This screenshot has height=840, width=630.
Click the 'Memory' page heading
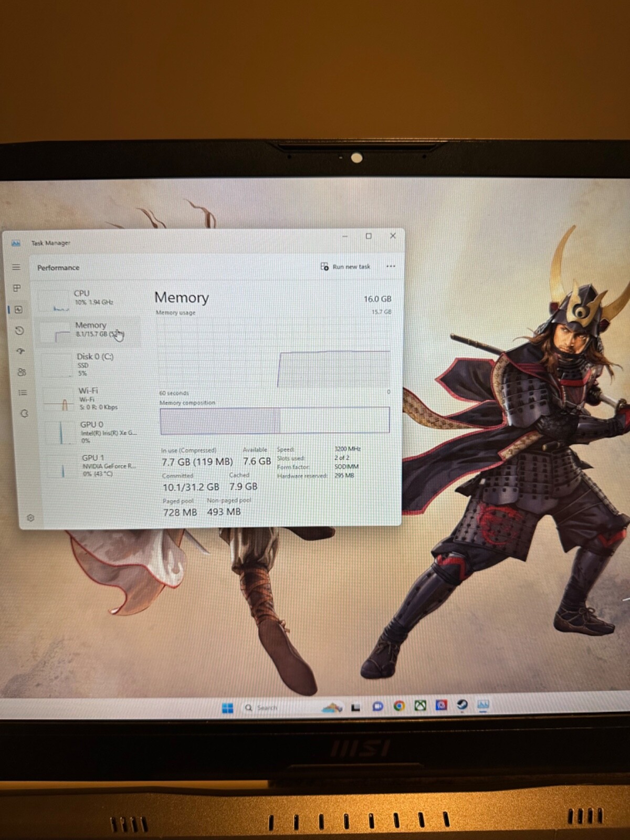pyautogui.click(x=182, y=298)
